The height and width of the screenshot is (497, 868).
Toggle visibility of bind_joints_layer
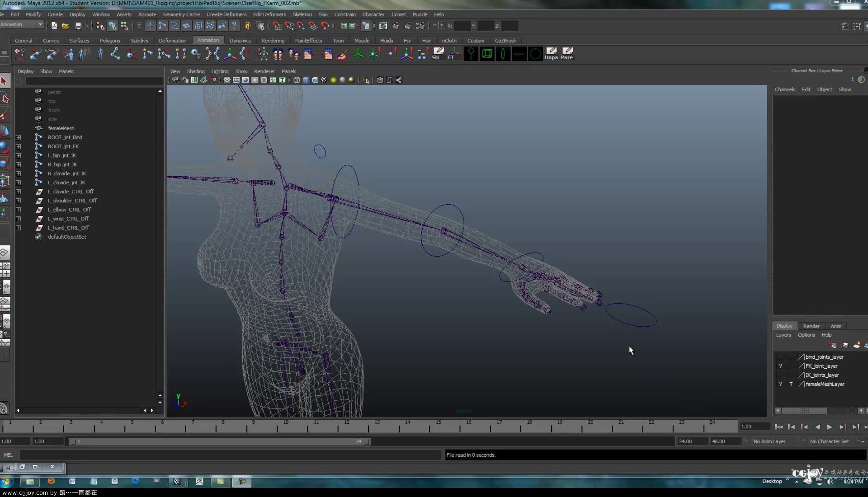click(780, 356)
